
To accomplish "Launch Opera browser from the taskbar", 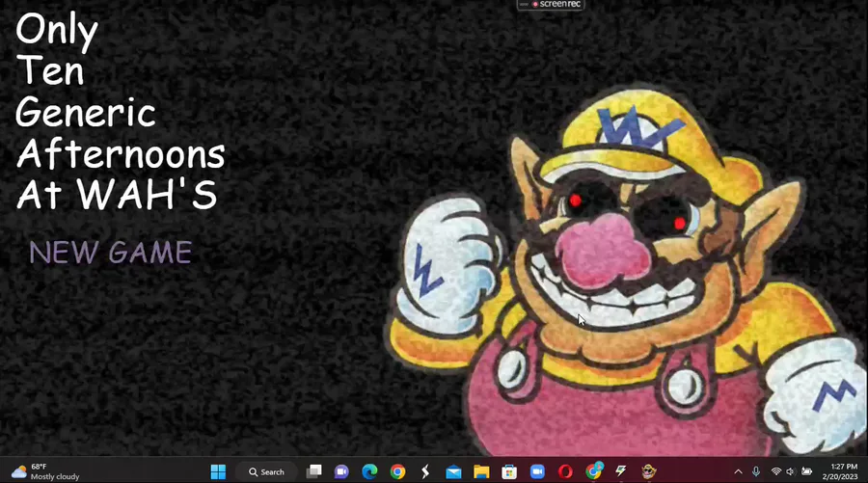I will tap(565, 472).
